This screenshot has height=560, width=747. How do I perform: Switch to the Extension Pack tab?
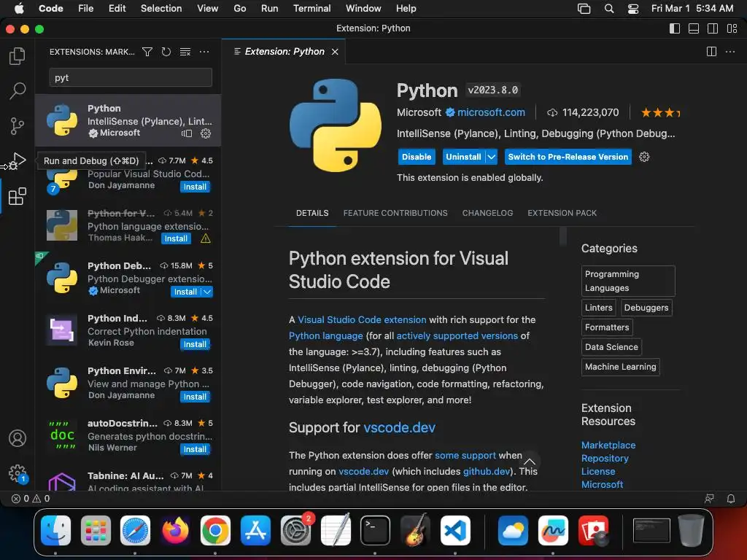click(x=562, y=213)
